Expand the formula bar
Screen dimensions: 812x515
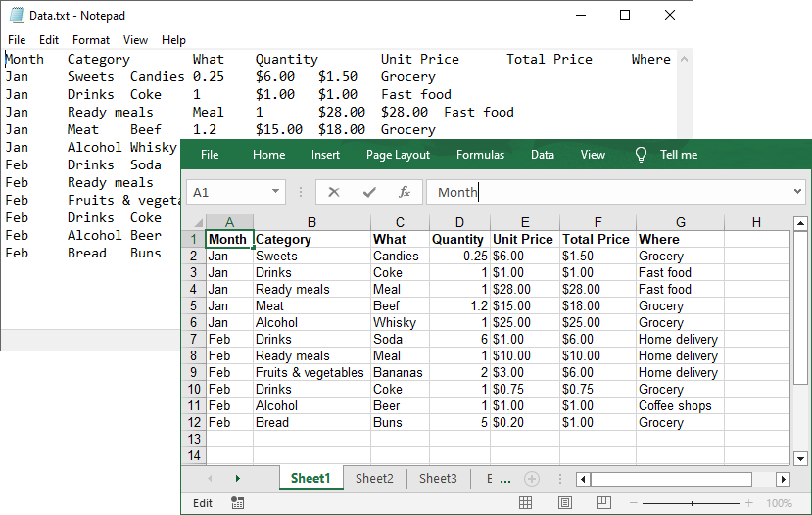[797, 192]
